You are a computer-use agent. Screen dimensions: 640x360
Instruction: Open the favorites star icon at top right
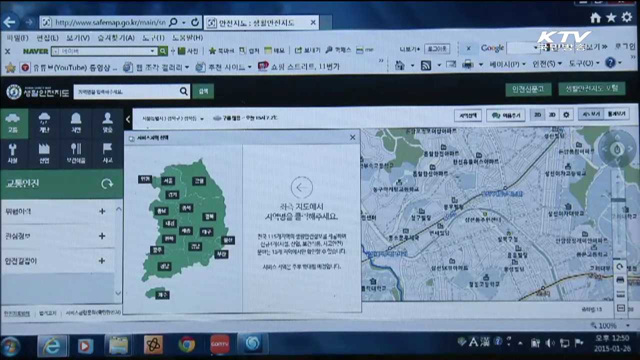(611, 18)
